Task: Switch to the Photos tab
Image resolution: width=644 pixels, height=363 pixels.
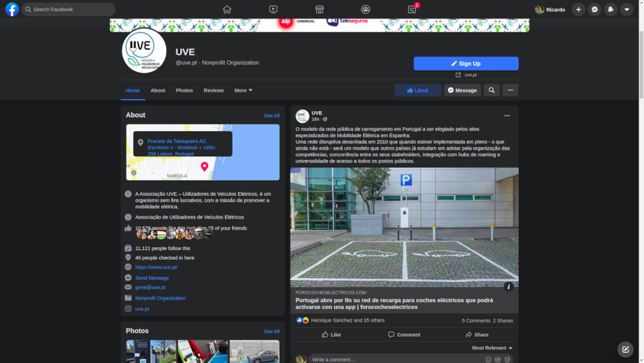Action: click(184, 90)
